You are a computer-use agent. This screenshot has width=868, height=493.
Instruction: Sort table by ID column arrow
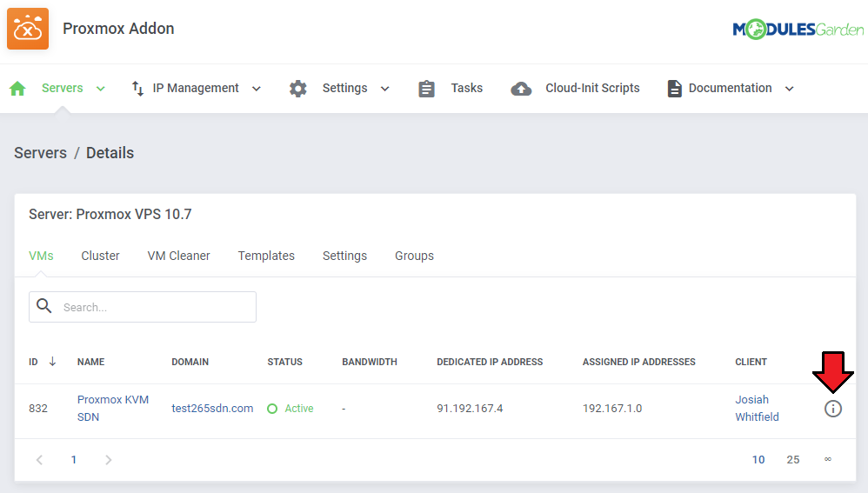pos(52,362)
